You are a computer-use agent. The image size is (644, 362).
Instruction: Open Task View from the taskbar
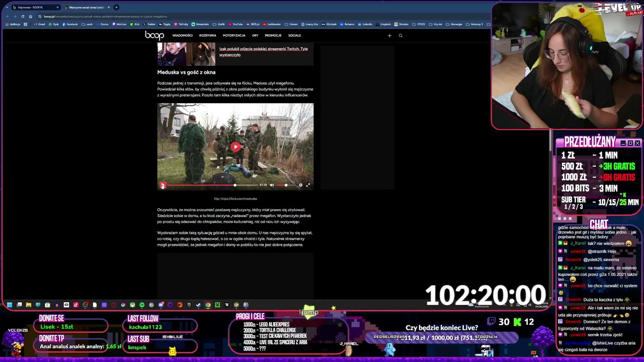(x=19, y=305)
